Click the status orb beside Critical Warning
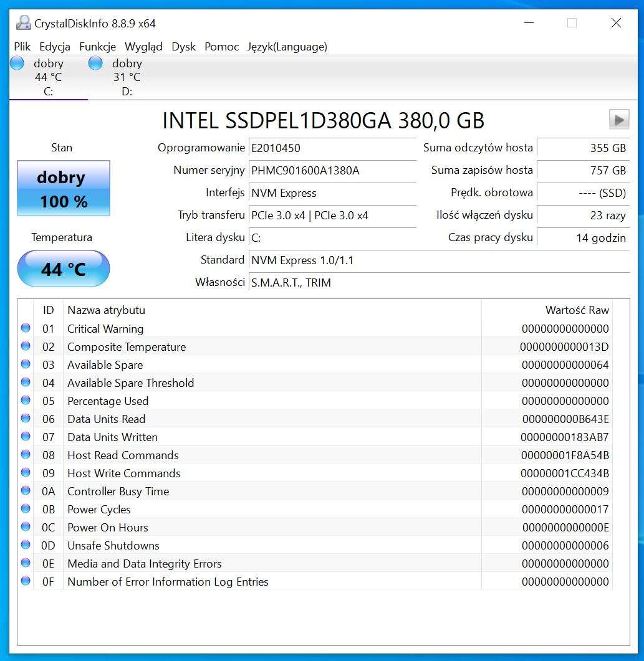644x661 pixels. coord(26,328)
